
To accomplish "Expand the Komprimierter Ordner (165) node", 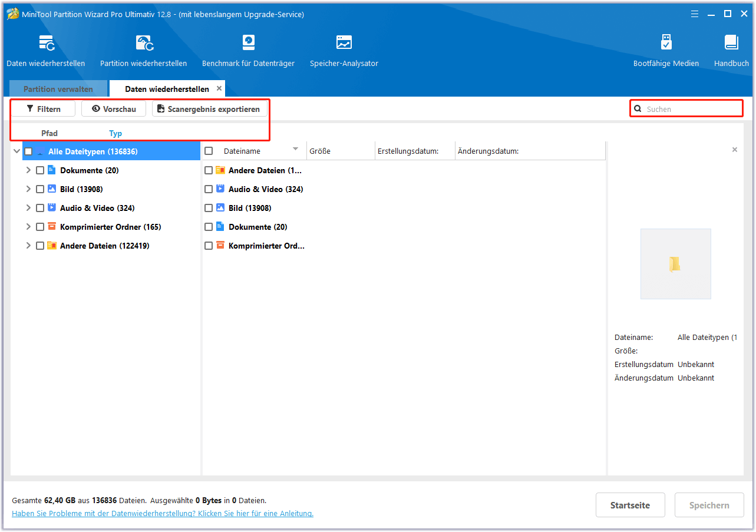I will pos(28,227).
